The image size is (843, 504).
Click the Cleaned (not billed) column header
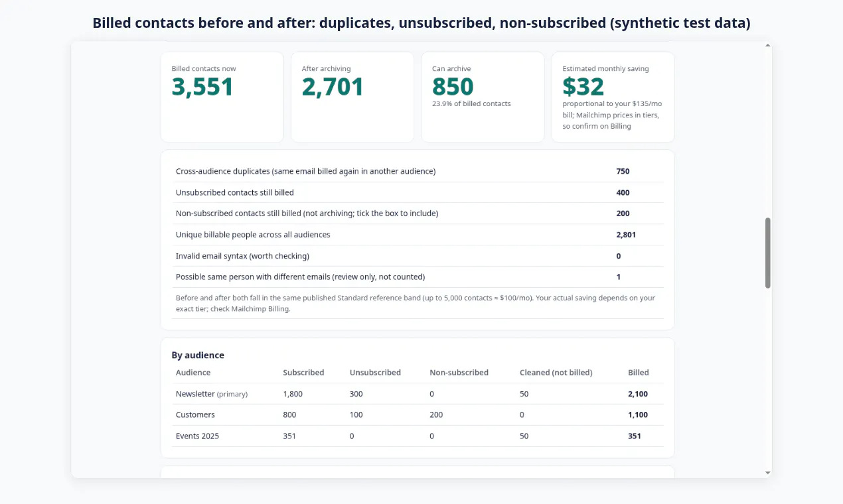pos(556,373)
